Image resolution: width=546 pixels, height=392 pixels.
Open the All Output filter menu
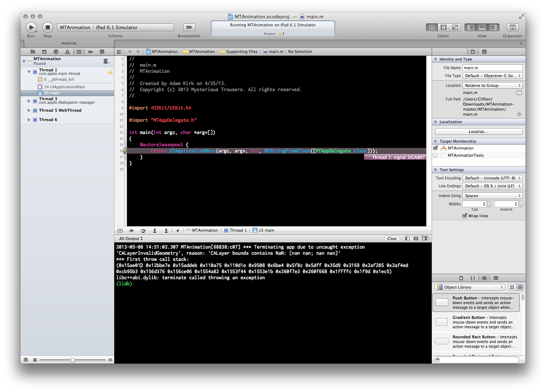coord(131,239)
